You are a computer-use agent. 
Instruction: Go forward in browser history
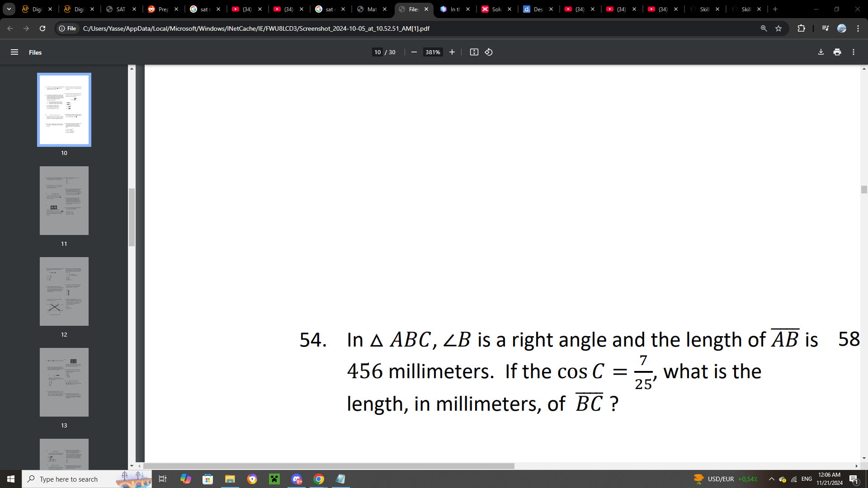26,28
